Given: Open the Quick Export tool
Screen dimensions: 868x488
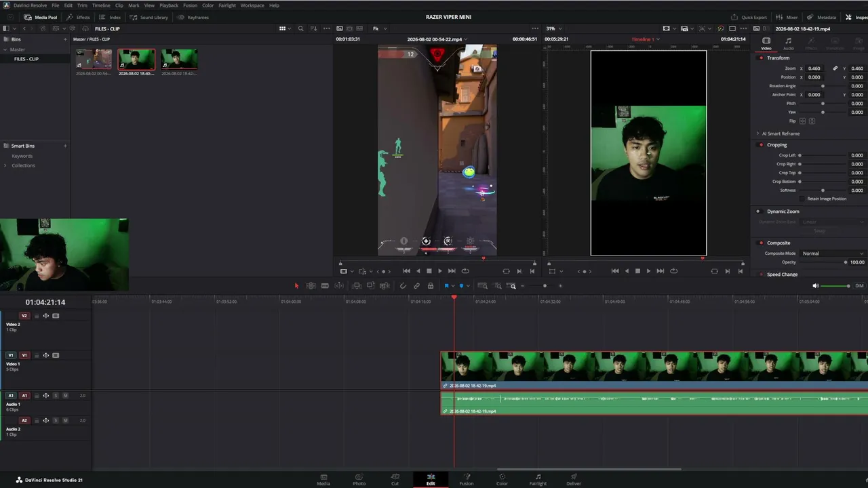Looking at the screenshot, I should point(749,17).
